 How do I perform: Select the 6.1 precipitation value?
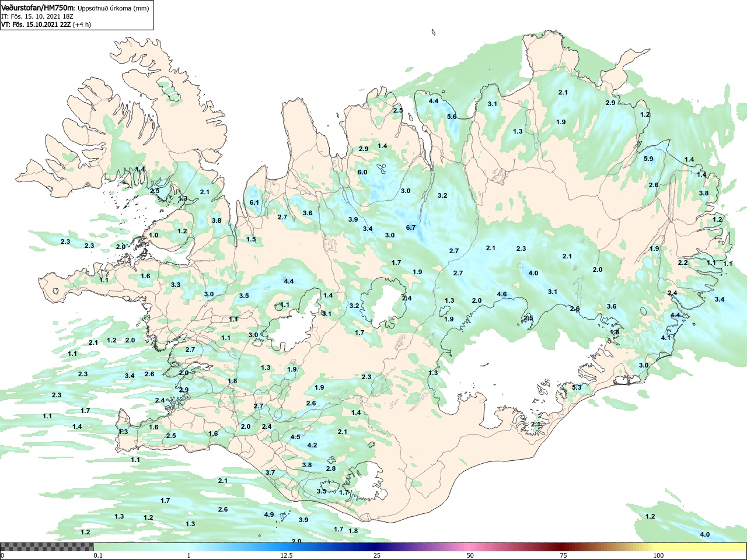tap(254, 202)
